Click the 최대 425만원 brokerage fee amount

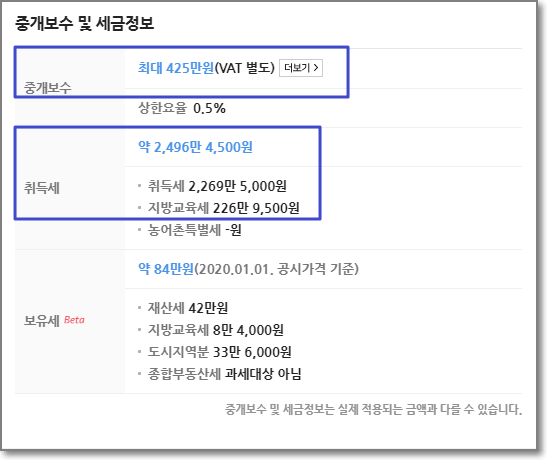click(176, 68)
